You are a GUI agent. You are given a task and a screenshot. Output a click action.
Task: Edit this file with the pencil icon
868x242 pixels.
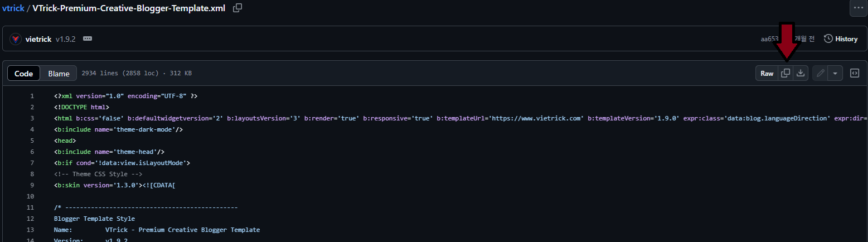(x=820, y=74)
